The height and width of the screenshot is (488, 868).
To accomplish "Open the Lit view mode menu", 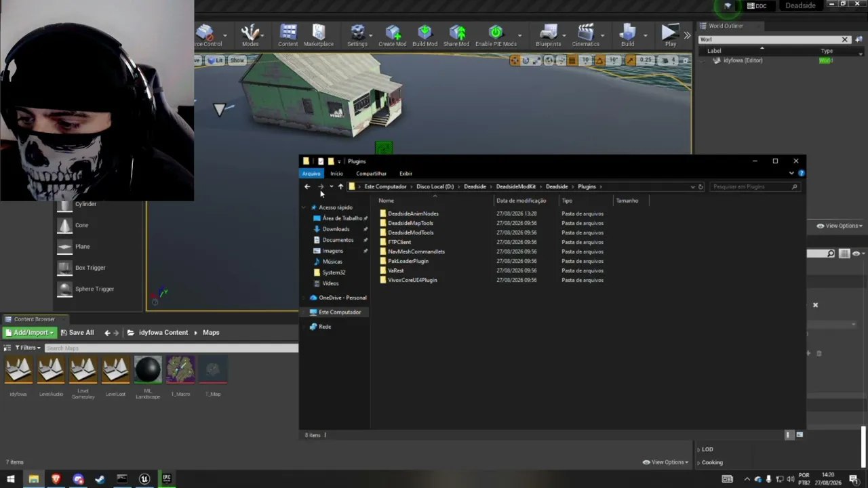I will point(216,60).
